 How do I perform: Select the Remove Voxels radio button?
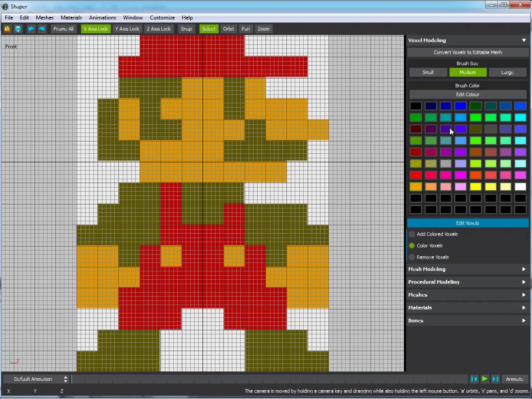pyautogui.click(x=412, y=257)
